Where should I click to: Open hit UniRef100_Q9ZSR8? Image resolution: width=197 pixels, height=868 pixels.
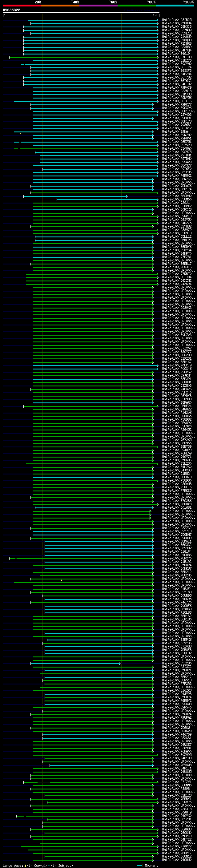[x=177, y=145]
